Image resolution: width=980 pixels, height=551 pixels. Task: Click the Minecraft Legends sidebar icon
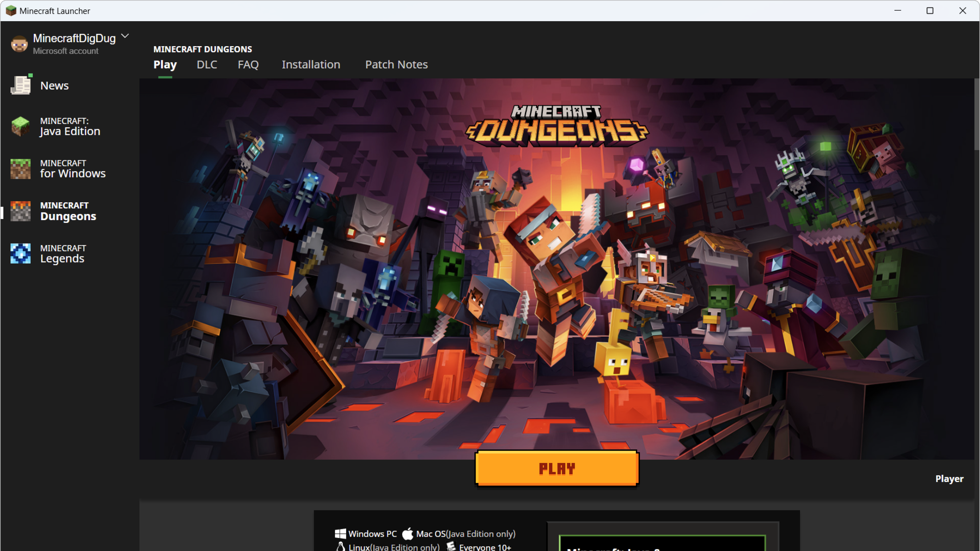click(x=20, y=254)
